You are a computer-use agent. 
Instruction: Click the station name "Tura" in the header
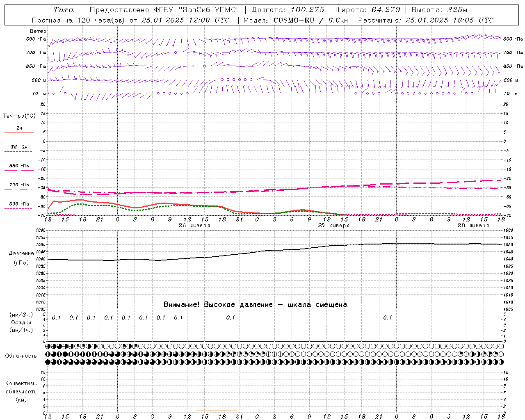click(x=64, y=10)
